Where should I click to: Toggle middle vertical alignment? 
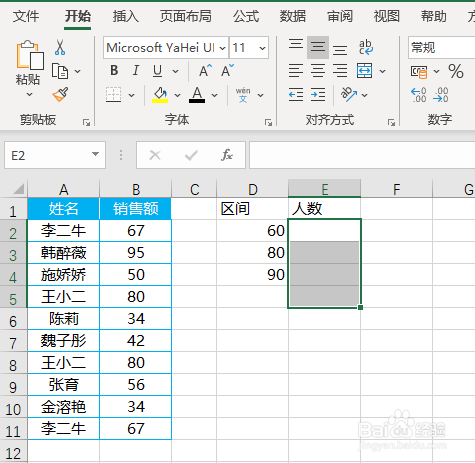(x=318, y=47)
